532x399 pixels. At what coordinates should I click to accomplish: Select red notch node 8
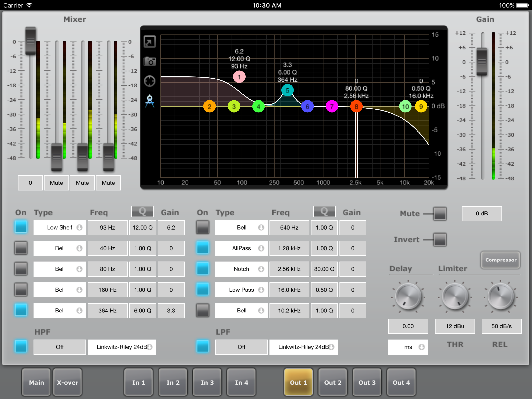pyautogui.click(x=356, y=106)
